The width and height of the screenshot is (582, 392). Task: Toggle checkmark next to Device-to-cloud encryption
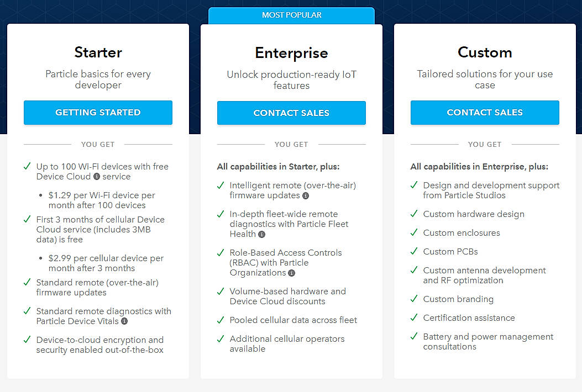point(27,340)
